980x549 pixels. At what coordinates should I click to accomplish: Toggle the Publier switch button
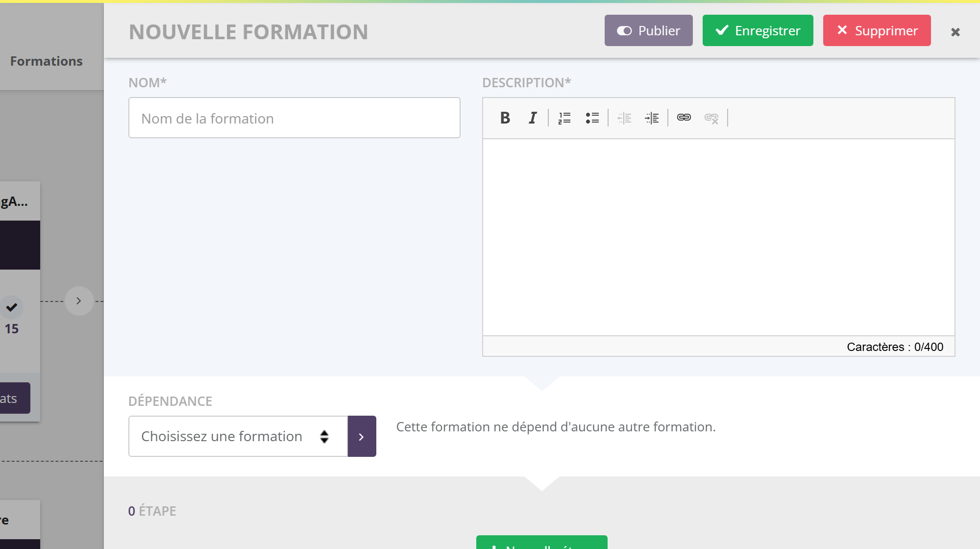click(648, 30)
